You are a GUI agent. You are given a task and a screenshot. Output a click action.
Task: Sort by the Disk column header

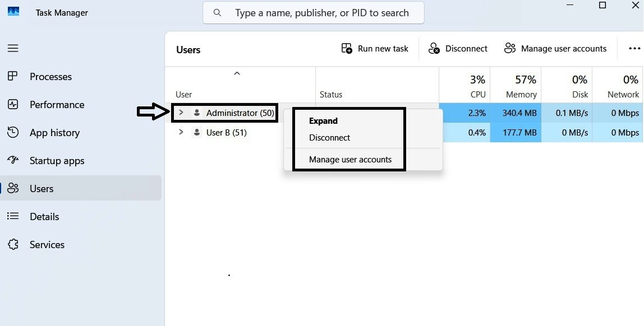580,95
